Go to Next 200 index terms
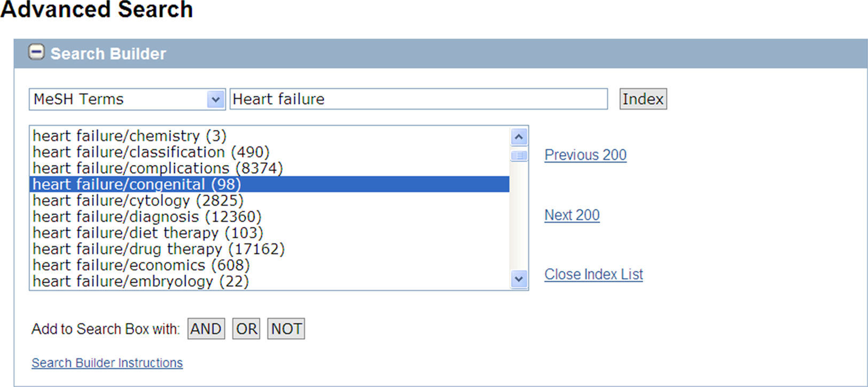868x387 pixels. point(572,215)
